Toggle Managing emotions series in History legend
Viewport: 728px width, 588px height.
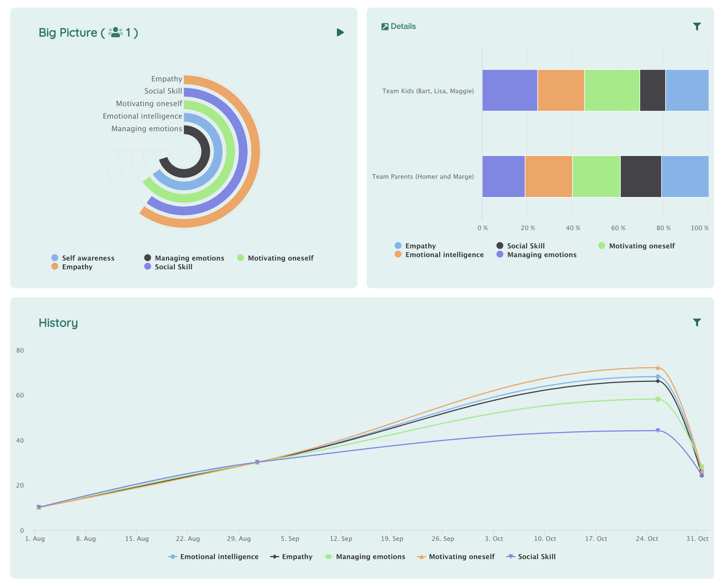[x=365, y=556]
